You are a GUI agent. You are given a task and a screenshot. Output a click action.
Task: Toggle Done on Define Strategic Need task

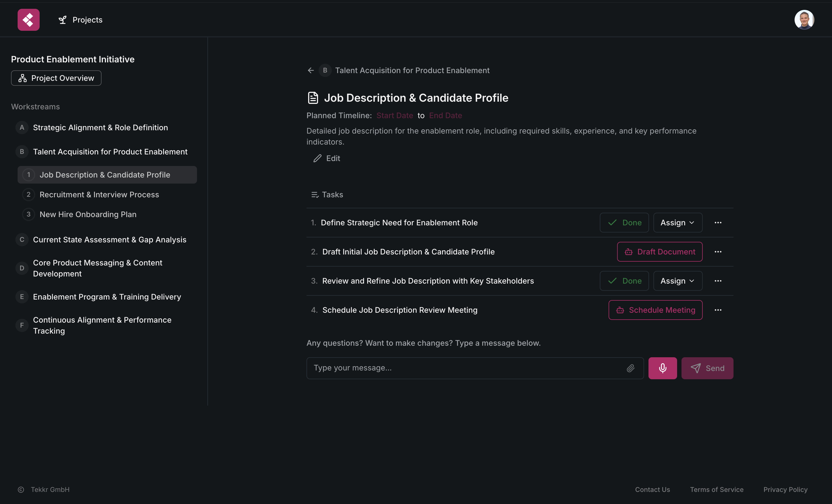point(624,222)
